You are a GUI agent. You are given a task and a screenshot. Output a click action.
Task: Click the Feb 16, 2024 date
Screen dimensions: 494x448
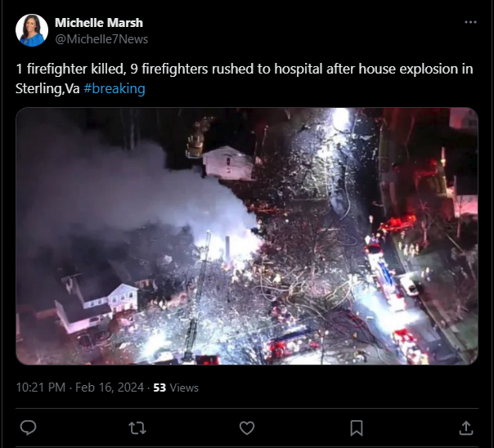click(110, 388)
